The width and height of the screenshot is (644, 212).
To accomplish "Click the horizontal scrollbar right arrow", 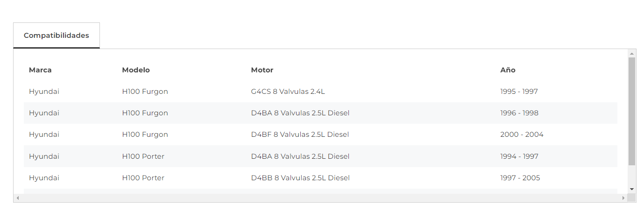I will (623, 198).
